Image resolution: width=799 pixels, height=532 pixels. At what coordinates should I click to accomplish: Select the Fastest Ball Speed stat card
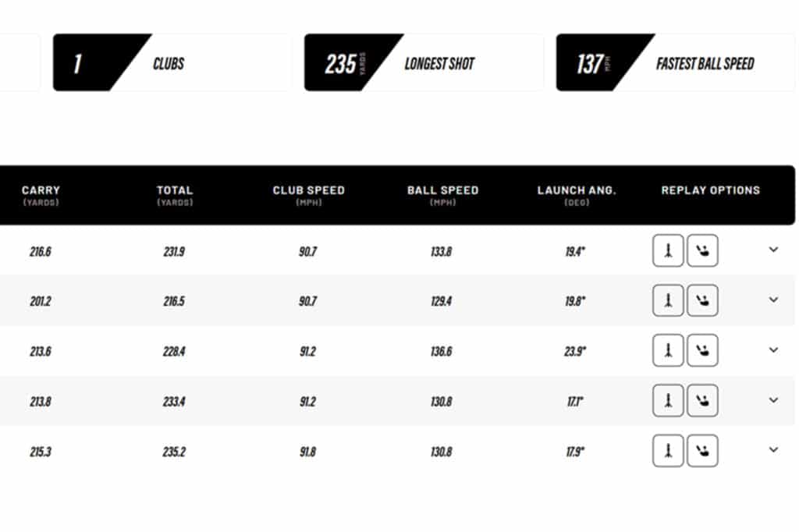tap(676, 62)
